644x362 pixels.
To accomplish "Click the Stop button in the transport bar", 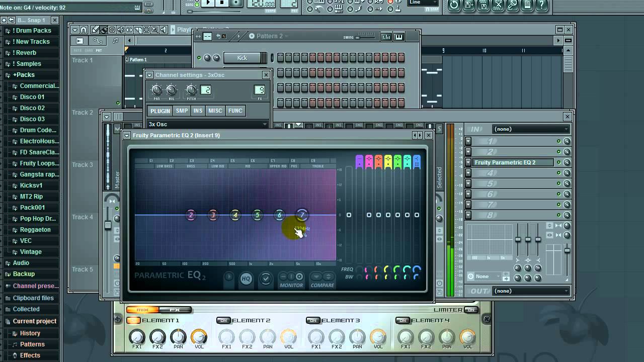I will [222, 3].
